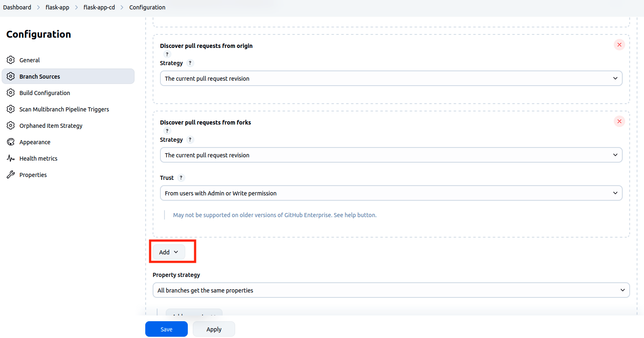Open the Property strategy dropdown
The image size is (644, 338).
pyautogui.click(x=391, y=290)
